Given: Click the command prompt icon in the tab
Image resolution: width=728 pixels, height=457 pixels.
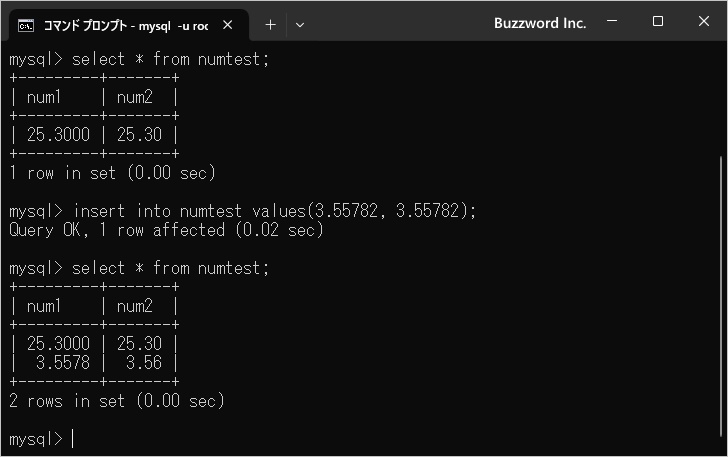Looking at the screenshot, I should coord(27,23).
